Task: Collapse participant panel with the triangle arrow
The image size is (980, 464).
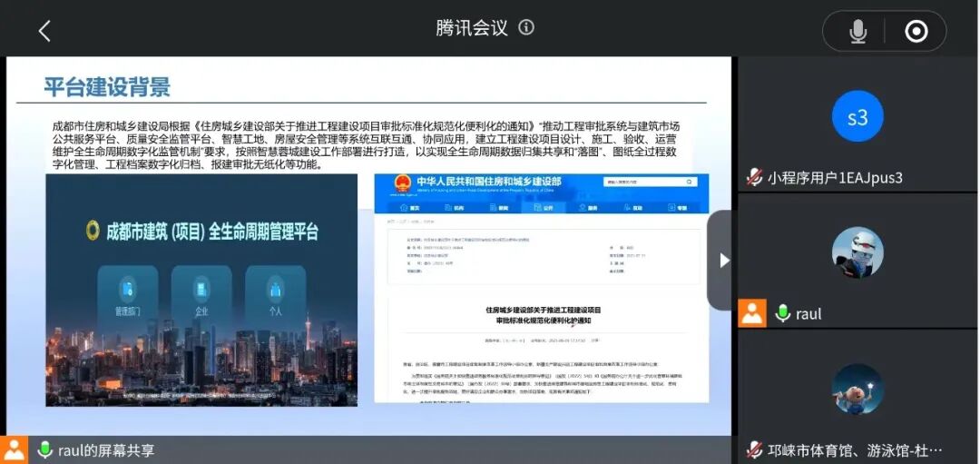Action: click(x=723, y=260)
